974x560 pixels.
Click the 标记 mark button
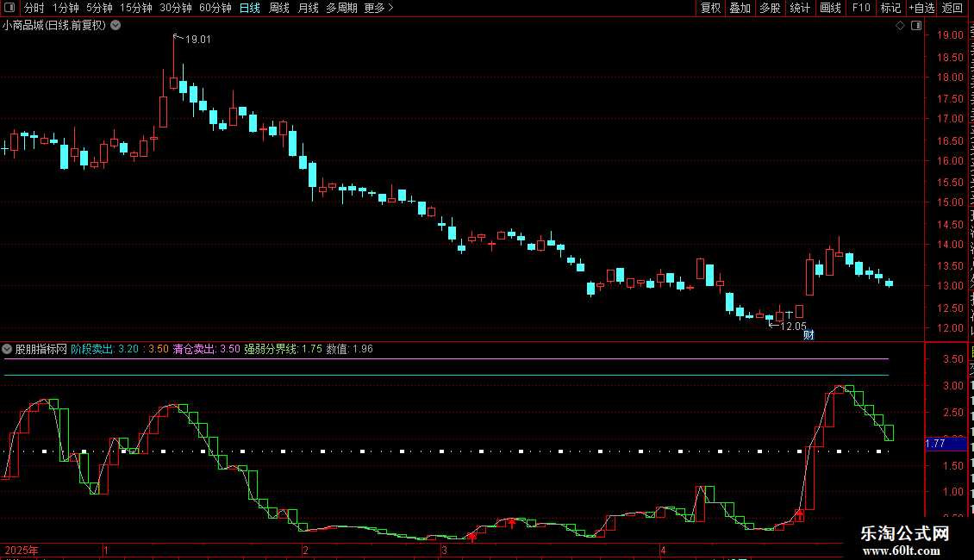(890, 8)
